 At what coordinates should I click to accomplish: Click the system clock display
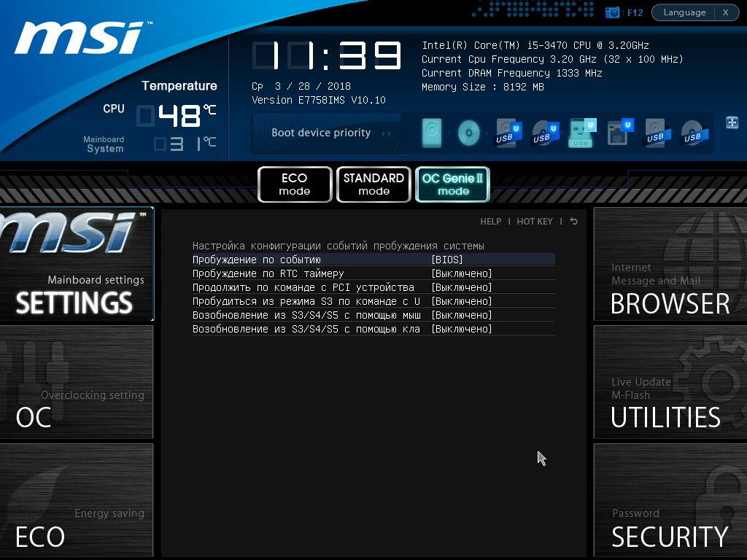tap(327, 55)
